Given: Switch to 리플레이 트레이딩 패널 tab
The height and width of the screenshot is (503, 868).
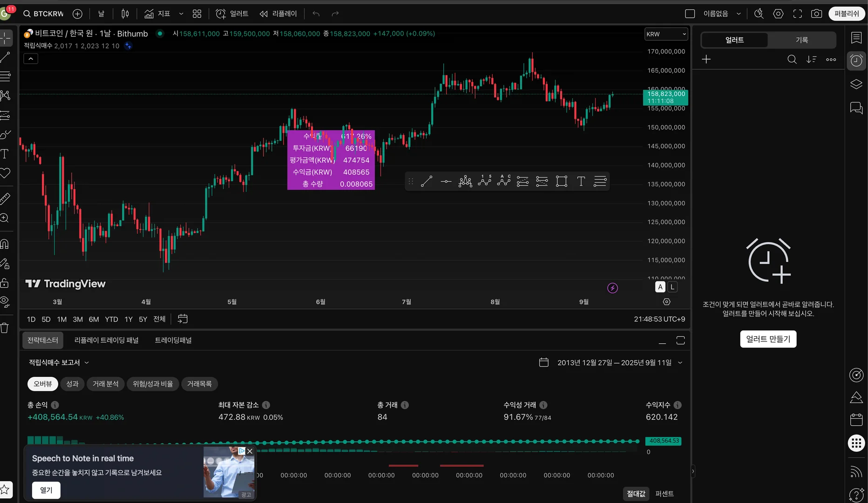Looking at the screenshot, I should (x=107, y=340).
